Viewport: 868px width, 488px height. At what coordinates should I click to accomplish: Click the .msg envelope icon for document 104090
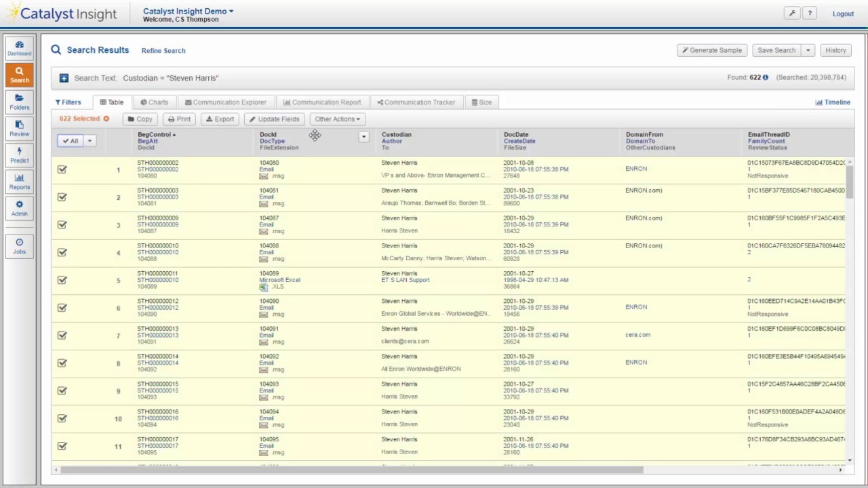263,314
